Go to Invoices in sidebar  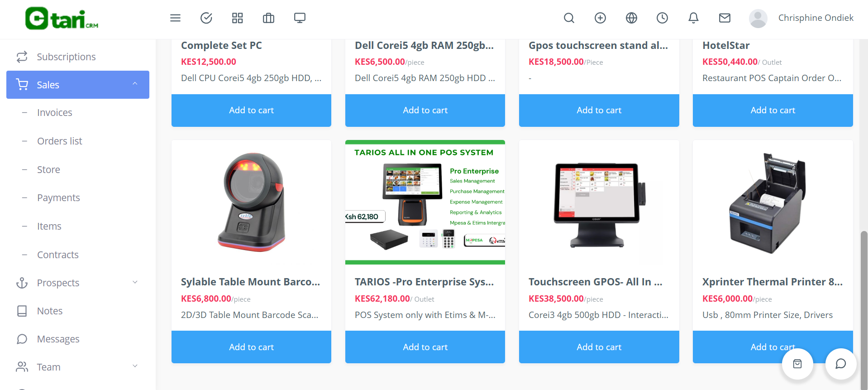click(54, 112)
